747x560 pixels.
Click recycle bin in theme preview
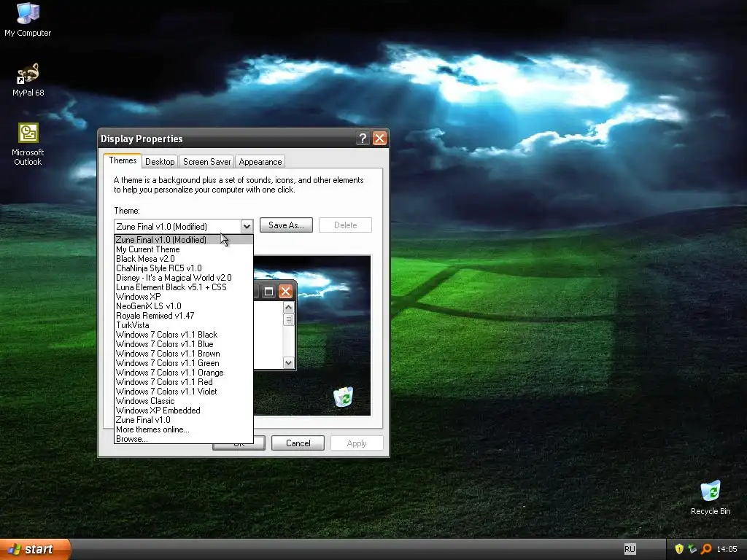pyautogui.click(x=343, y=397)
